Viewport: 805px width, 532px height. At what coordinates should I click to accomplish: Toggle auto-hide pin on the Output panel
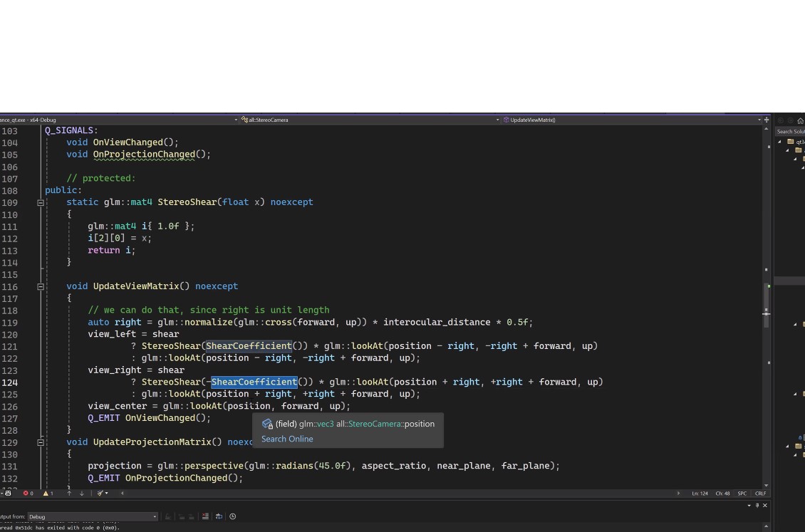pyautogui.click(x=757, y=505)
